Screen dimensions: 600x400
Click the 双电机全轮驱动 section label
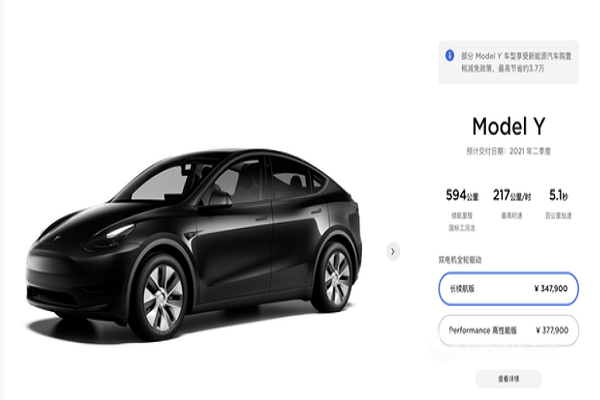click(460, 260)
